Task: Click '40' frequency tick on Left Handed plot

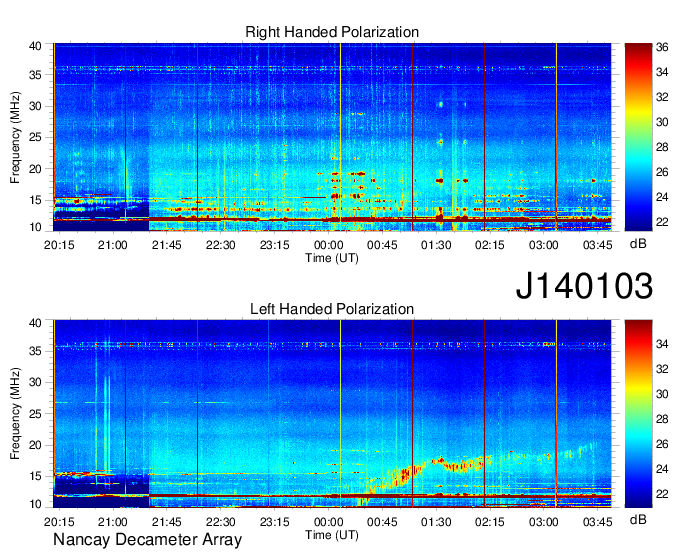Action: tap(36, 323)
